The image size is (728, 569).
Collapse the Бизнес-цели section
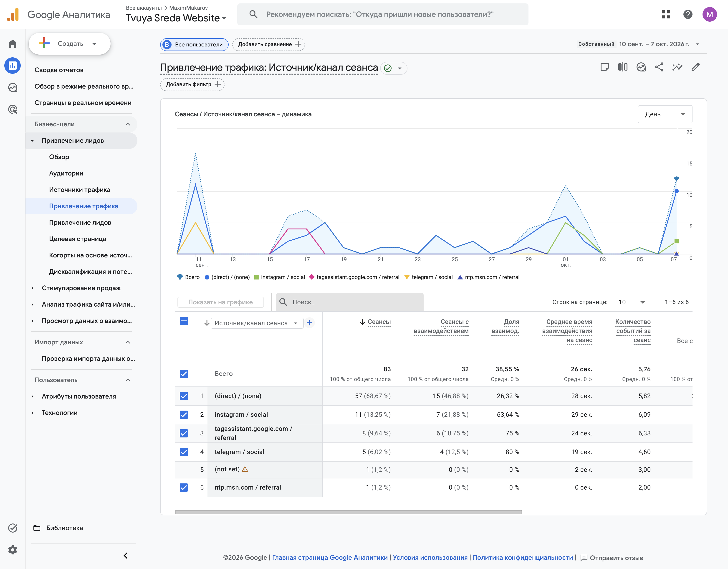pos(81,124)
